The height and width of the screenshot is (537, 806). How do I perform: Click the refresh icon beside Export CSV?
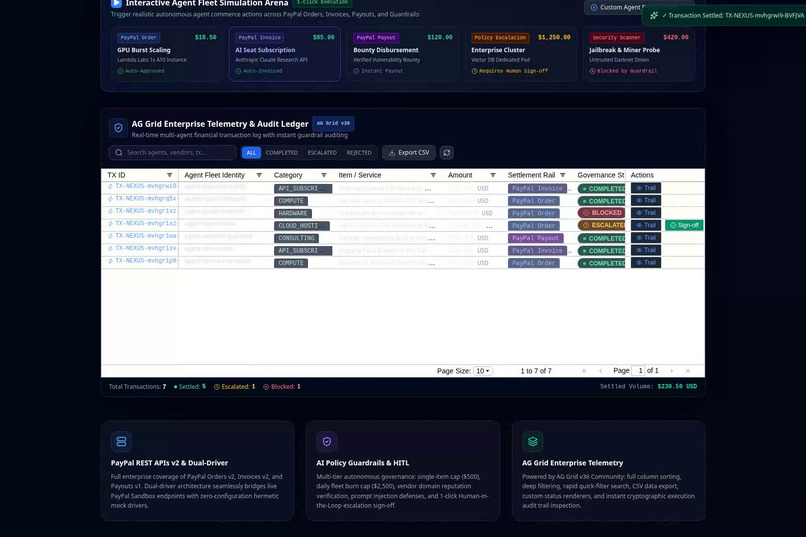pyautogui.click(x=447, y=153)
